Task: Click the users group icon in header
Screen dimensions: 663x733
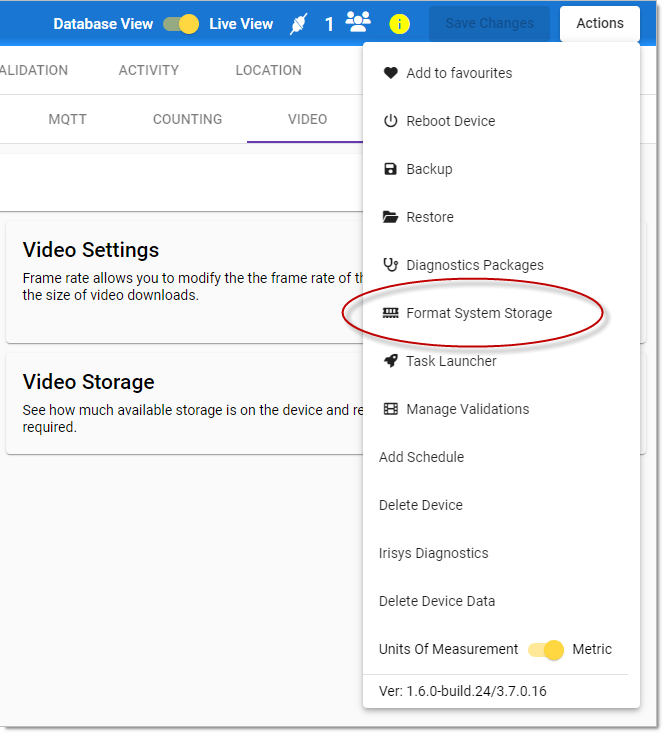Action: pyautogui.click(x=358, y=22)
